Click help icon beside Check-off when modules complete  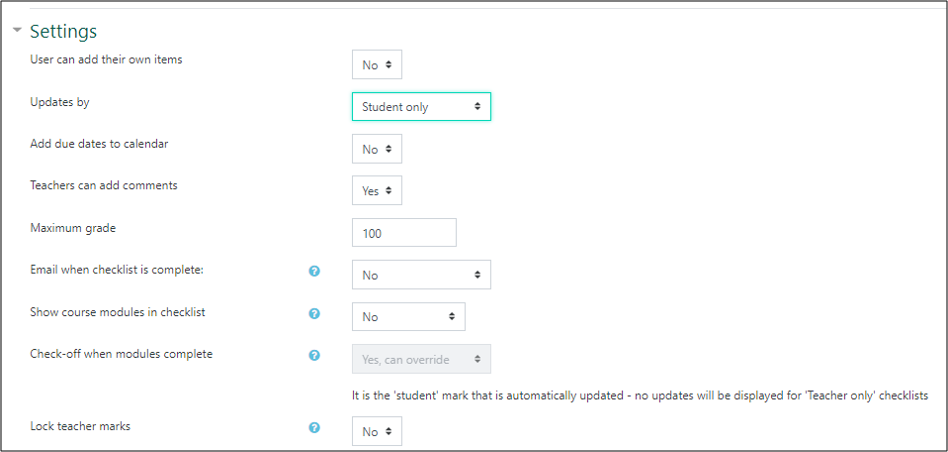314,355
